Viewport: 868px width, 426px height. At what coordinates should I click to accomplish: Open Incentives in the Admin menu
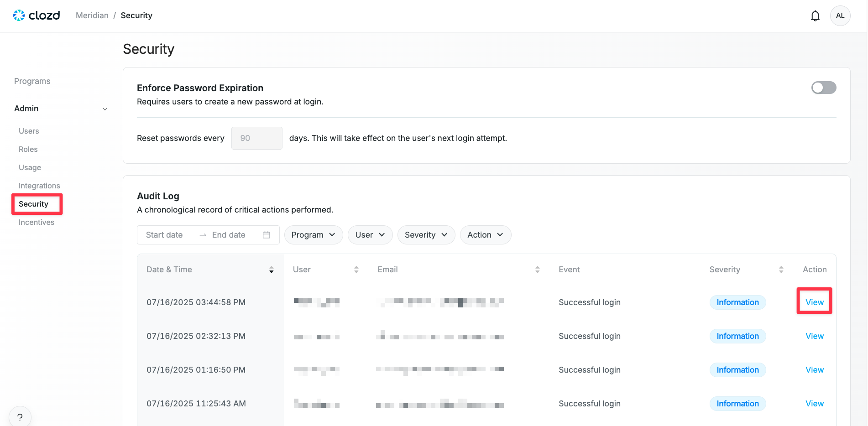click(37, 222)
